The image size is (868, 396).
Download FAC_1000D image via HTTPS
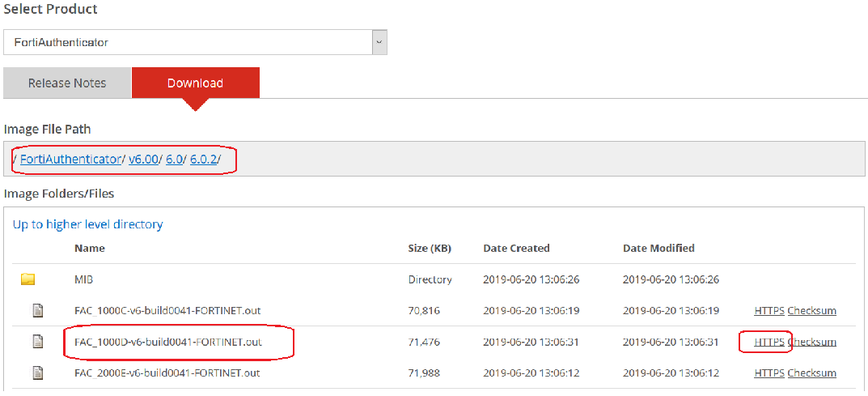[x=768, y=342]
